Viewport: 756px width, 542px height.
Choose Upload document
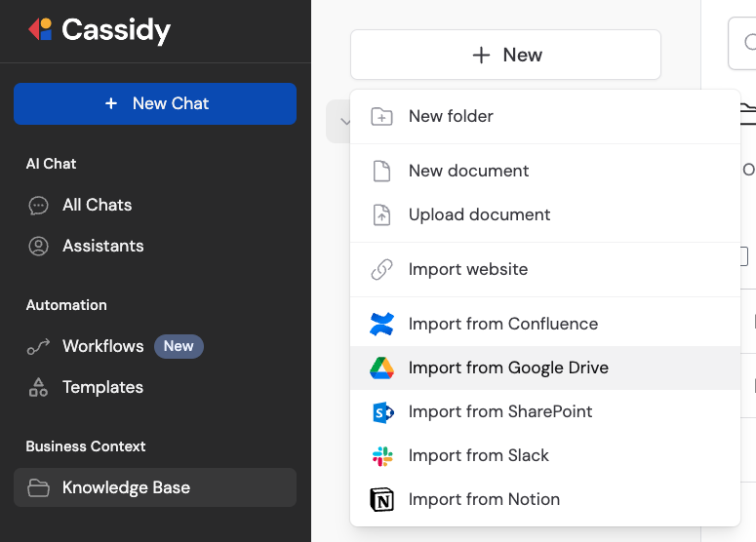pos(545,214)
